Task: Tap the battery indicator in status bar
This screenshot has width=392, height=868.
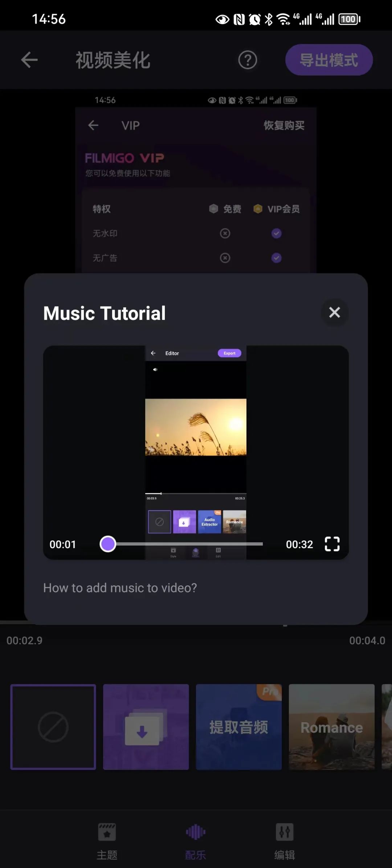Action: tap(349, 19)
